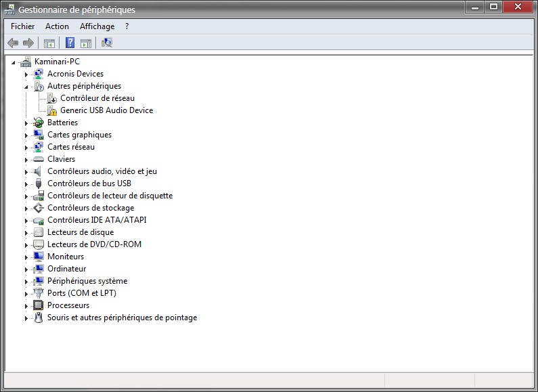Click the Claviers keyboard icon
Screen dimensions: 538x392
[39, 159]
